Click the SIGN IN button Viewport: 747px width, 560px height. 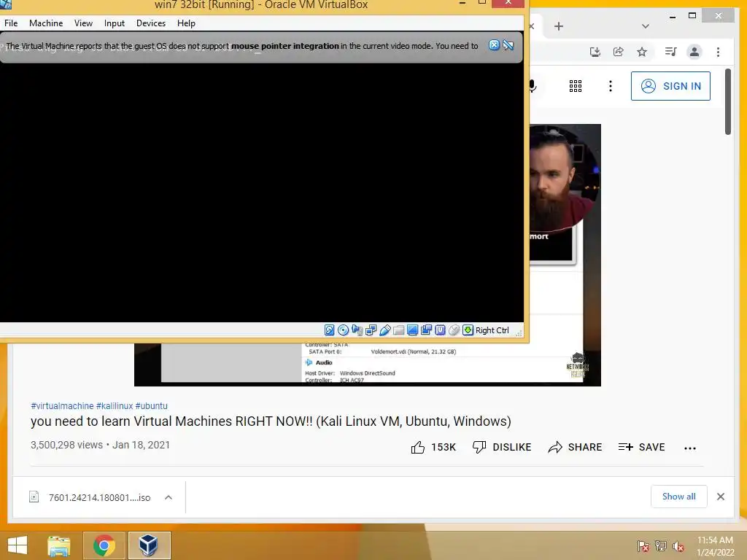click(x=670, y=86)
